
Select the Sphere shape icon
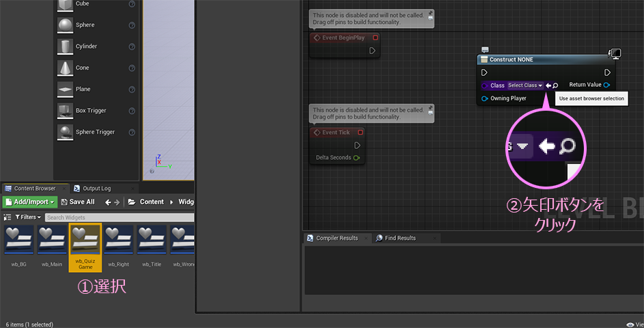point(65,25)
